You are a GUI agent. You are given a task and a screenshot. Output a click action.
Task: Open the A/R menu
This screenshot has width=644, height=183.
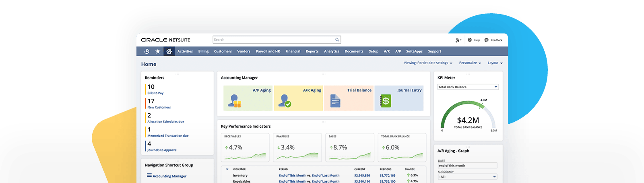[387, 51]
